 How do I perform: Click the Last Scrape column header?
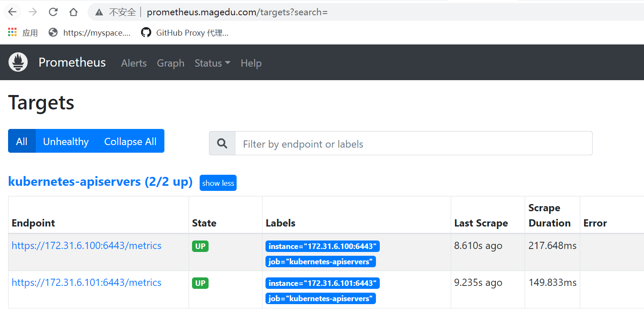click(481, 223)
